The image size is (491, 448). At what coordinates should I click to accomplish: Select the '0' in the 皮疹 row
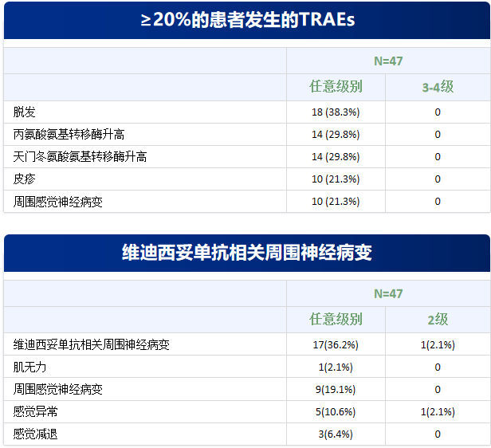(438, 179)
